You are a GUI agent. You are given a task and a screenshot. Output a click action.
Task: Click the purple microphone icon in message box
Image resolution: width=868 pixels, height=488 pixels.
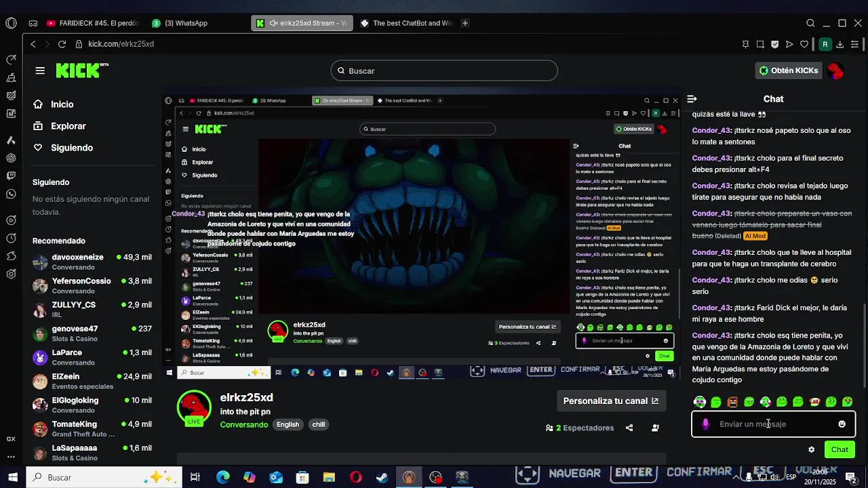point(705,424)
